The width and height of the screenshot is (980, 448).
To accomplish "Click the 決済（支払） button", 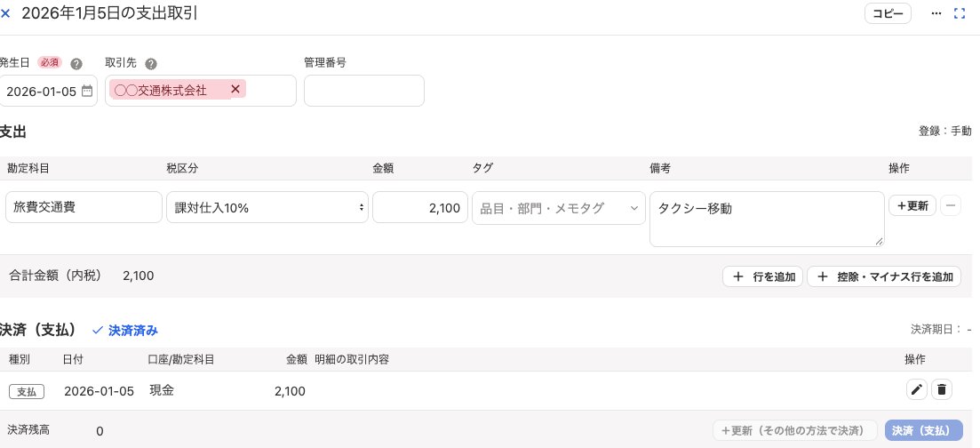I will click(x=924, y=430).
